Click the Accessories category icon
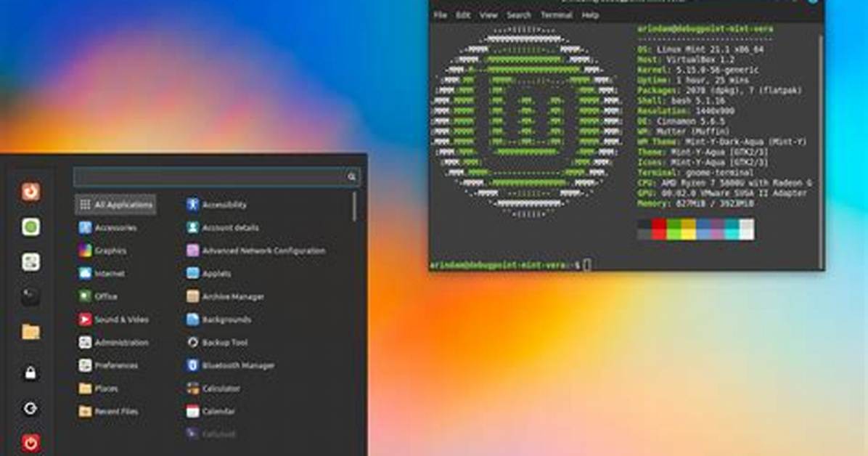This screenshot has height=456, width=868. point(85,228)
